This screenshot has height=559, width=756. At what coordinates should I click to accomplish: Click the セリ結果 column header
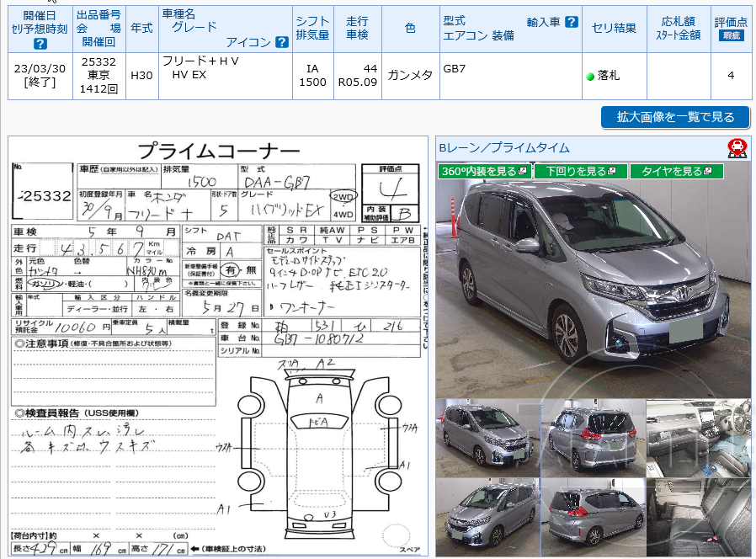pos(614,28)
